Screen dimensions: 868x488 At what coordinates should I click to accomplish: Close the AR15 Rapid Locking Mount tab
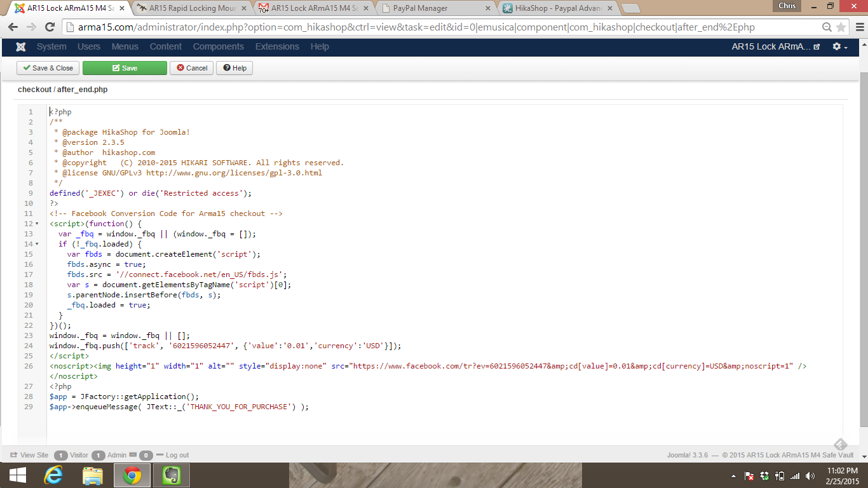(x=245, y=8)
